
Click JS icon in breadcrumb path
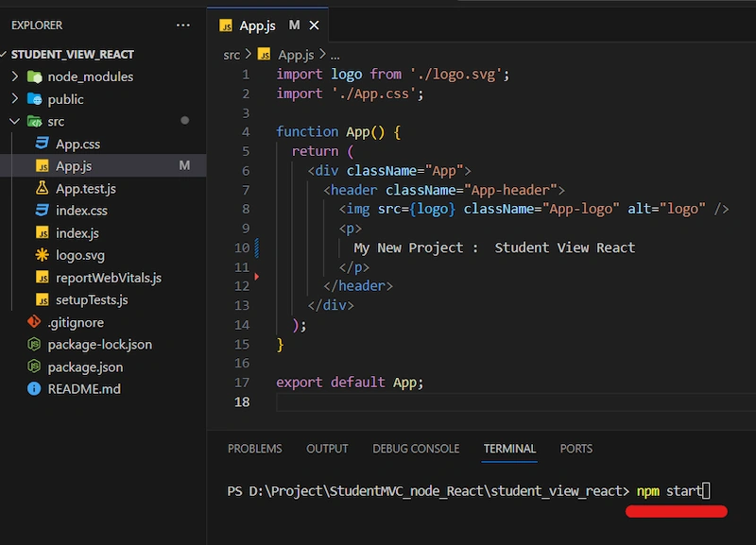click(265, 55)
